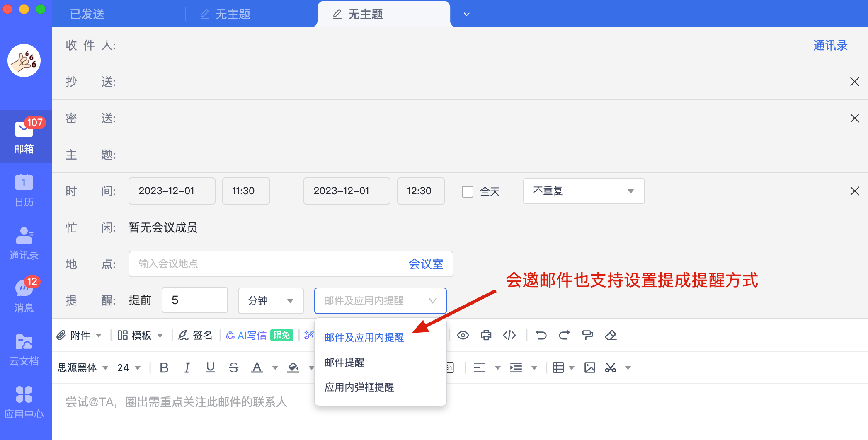Open the 分钟 time unit dropdown
868x440 pixels.
(271, 300)
